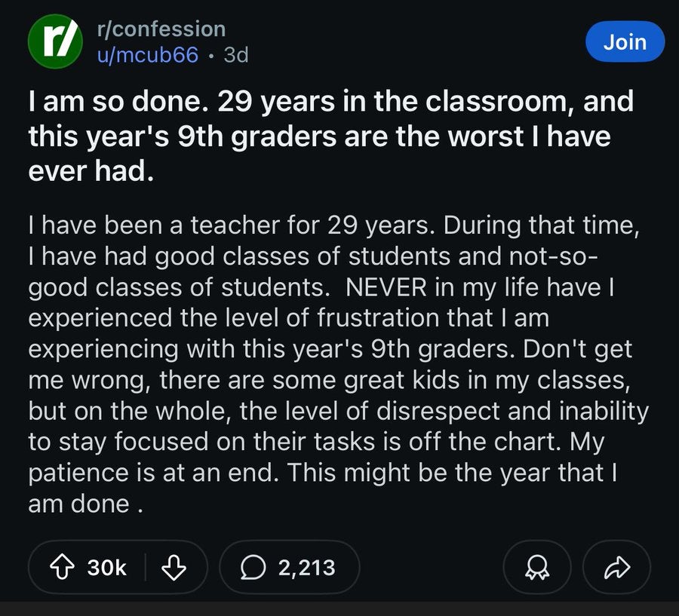Join the r/confession community
The height and width of the screenshot is (616, 679).
click(x=625, y=41)
